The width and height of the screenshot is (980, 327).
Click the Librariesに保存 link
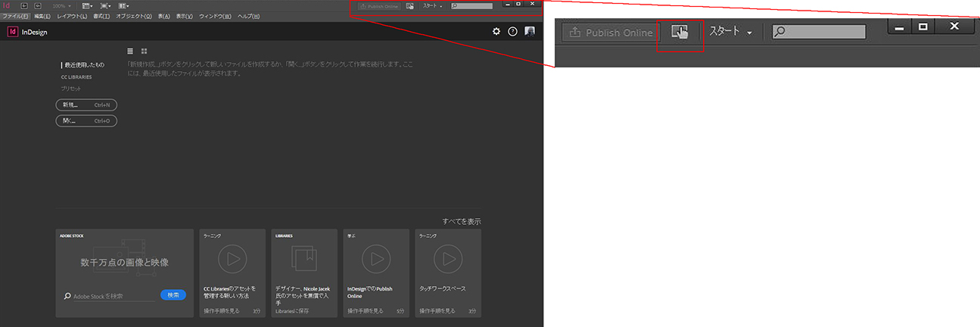291,310
